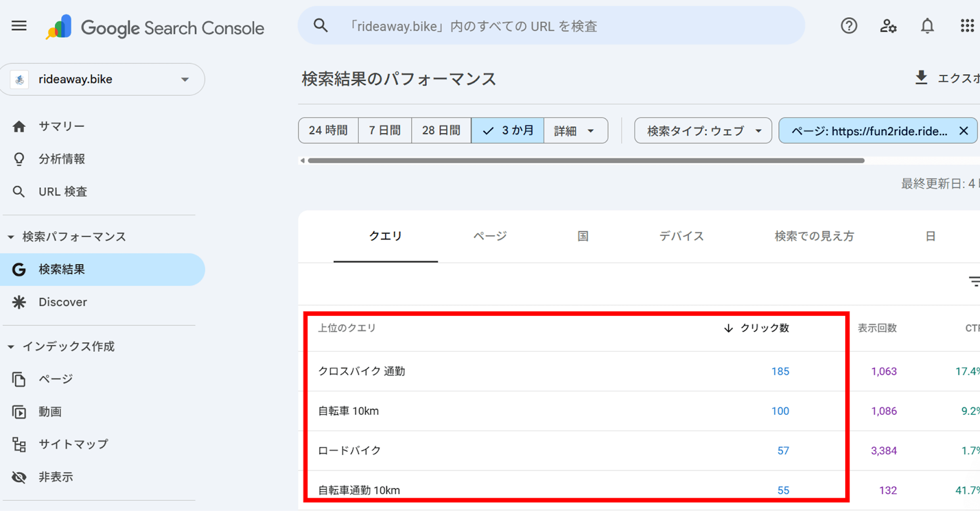Click the scrollbar left arrow
This screenshot has height=511, width=980.
[x=302, y=160]
